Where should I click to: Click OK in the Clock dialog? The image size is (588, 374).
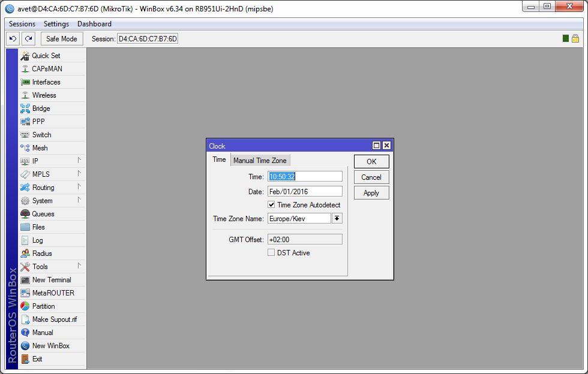(371, 162)
